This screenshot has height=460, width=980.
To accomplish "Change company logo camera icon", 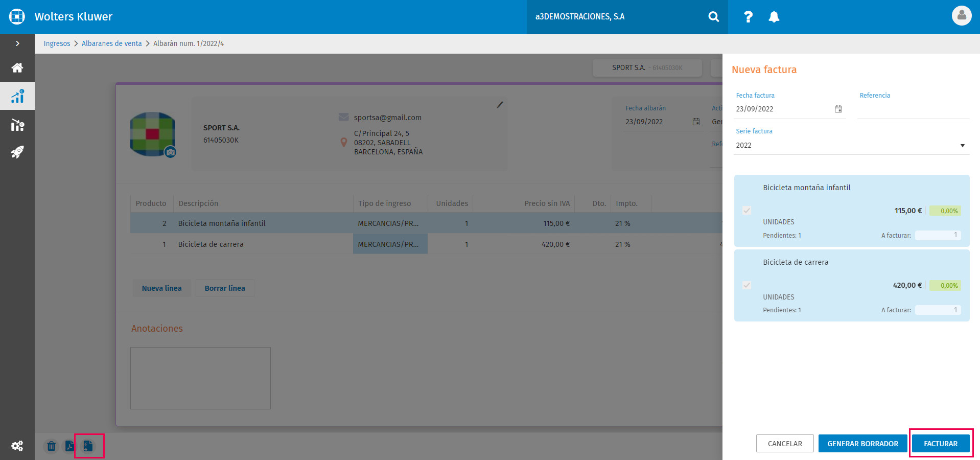I will (x=171, y=152).
